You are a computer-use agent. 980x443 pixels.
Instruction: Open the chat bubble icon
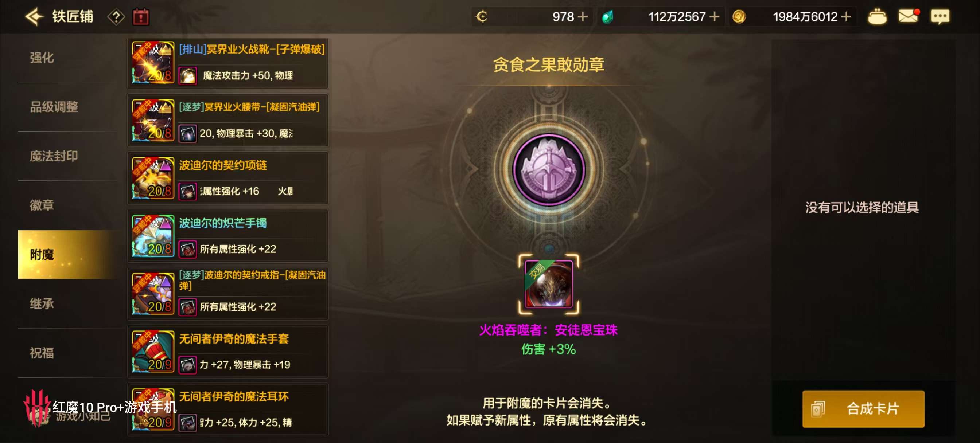(x=940, y=17)
